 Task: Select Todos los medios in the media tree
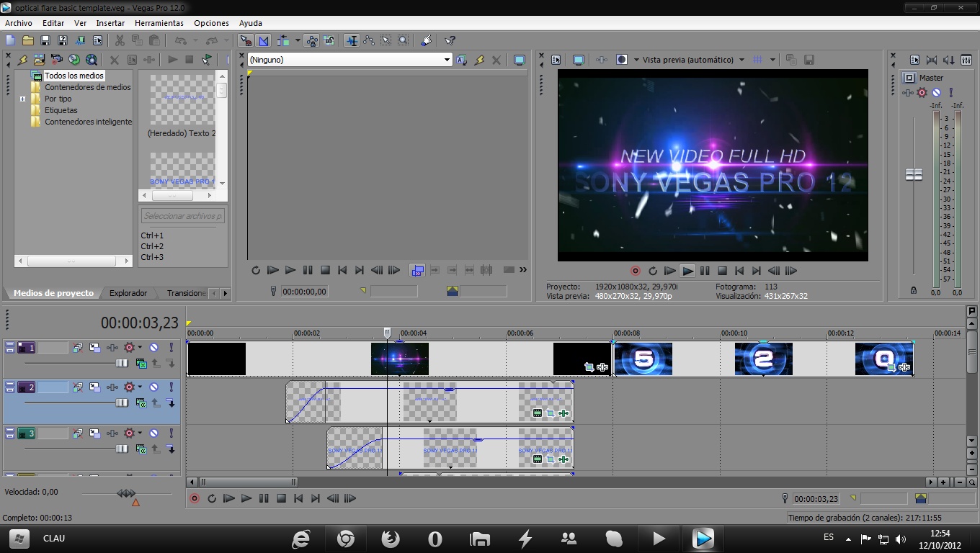point(74,75)
